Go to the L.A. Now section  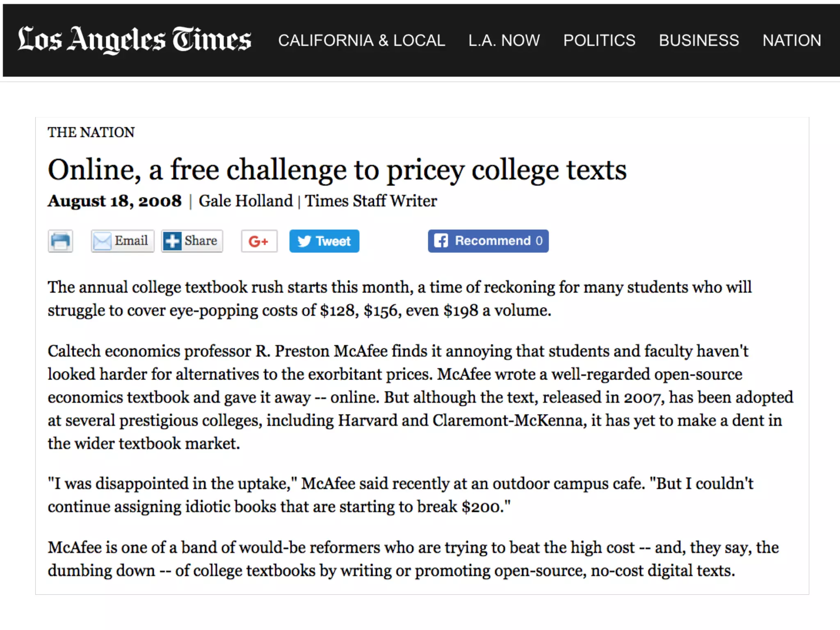click(x=504, y=40)
